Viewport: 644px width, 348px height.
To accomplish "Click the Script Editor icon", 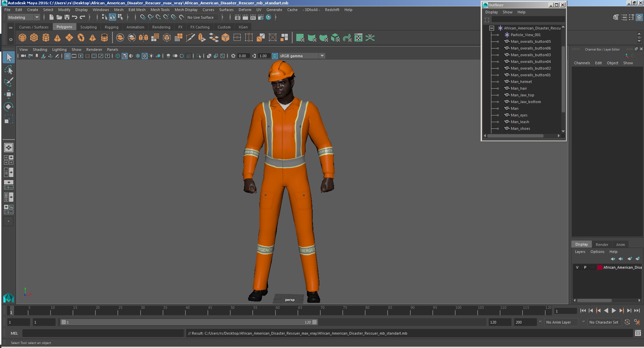I will point(638,333).
